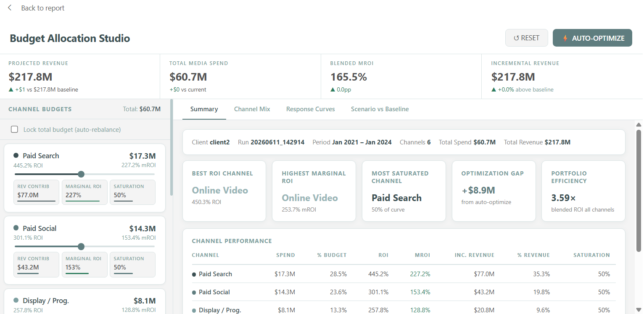644x314 pixels.
Task: Click the TOTAL MEDIA SPEND $60.7M value
Action: coord(188,77)
